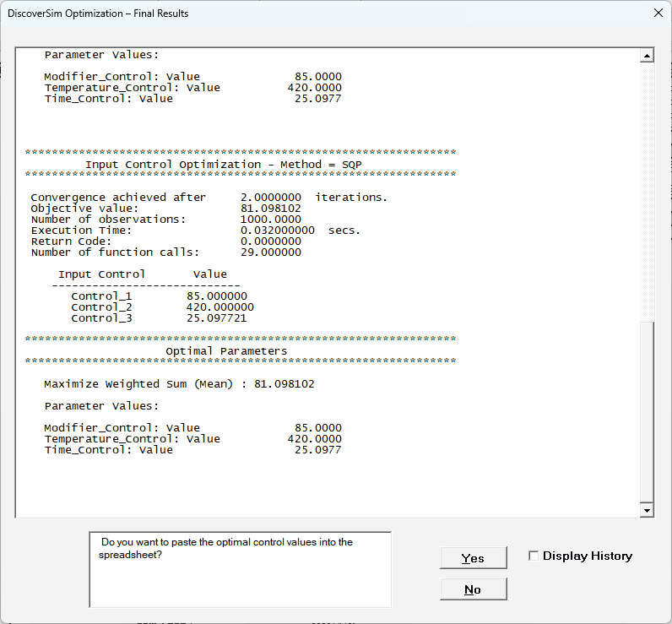This screenshot has height=624, width=672.
Task: Select the Control_3 row showing 25.097721
Action: point(159,318)
